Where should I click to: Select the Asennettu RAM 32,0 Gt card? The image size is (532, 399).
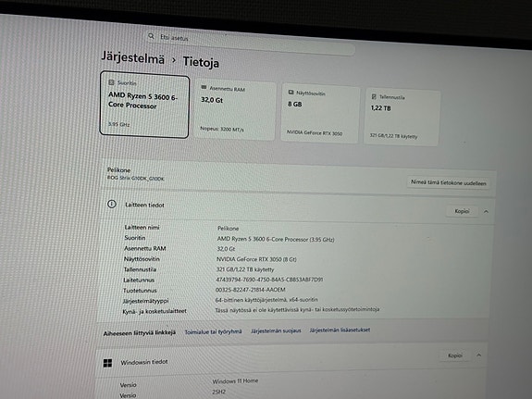coord(235,110)
